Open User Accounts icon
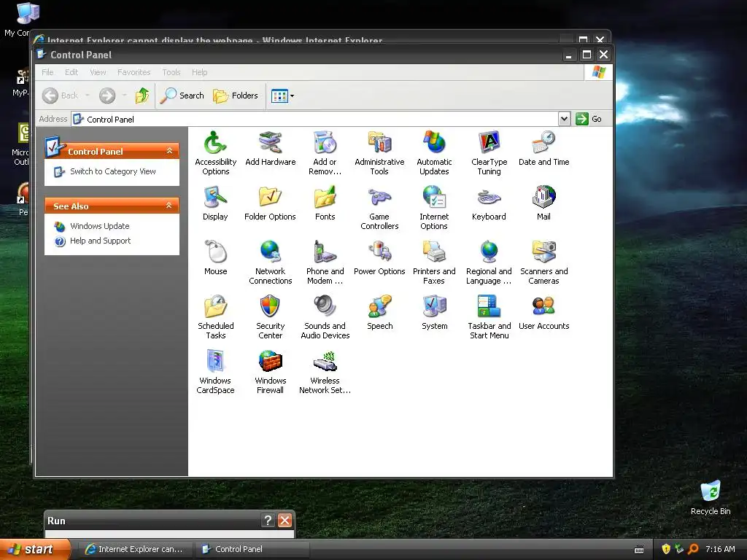The image size is (747, 560). tap(543, 313)
